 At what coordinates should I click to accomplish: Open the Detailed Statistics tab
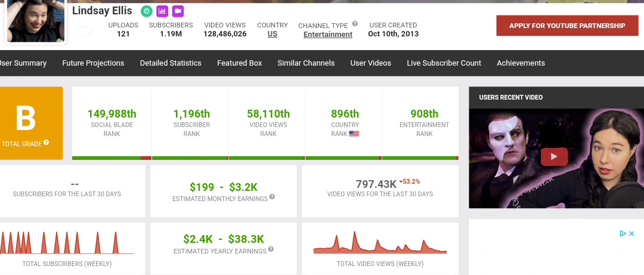pyautogui.click(x=171, y=63)
